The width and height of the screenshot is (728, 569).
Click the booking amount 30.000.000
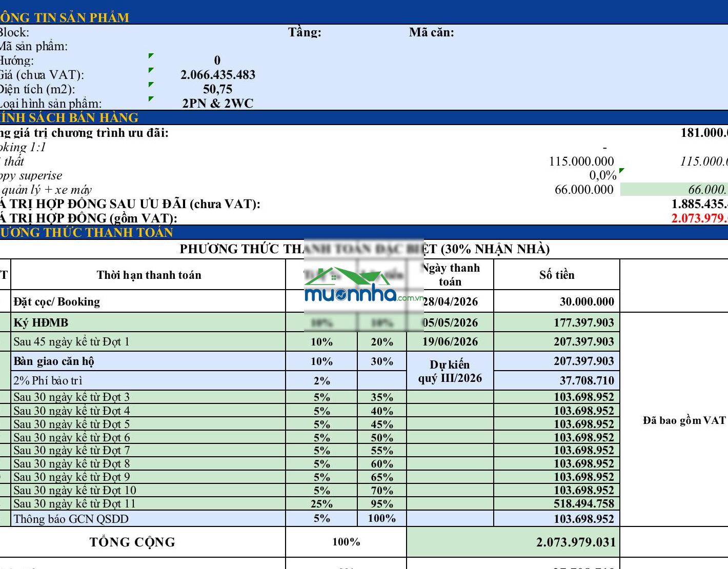[587, 301]
